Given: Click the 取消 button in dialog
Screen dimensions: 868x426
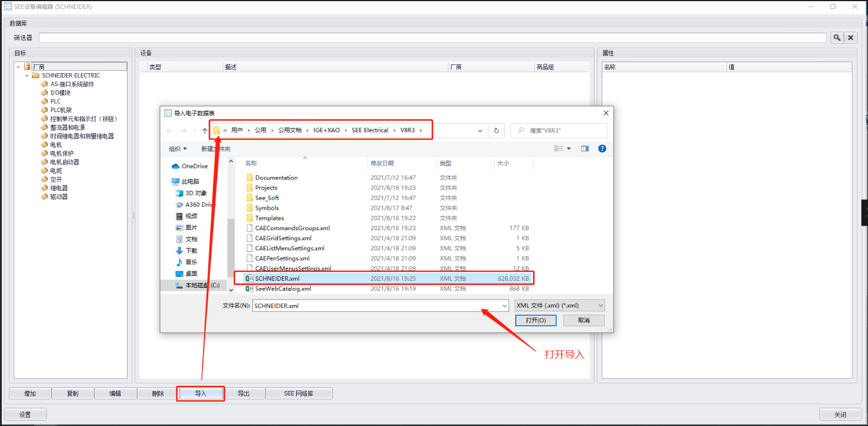Looking at the screenshot, I should [x=583, y=321].
